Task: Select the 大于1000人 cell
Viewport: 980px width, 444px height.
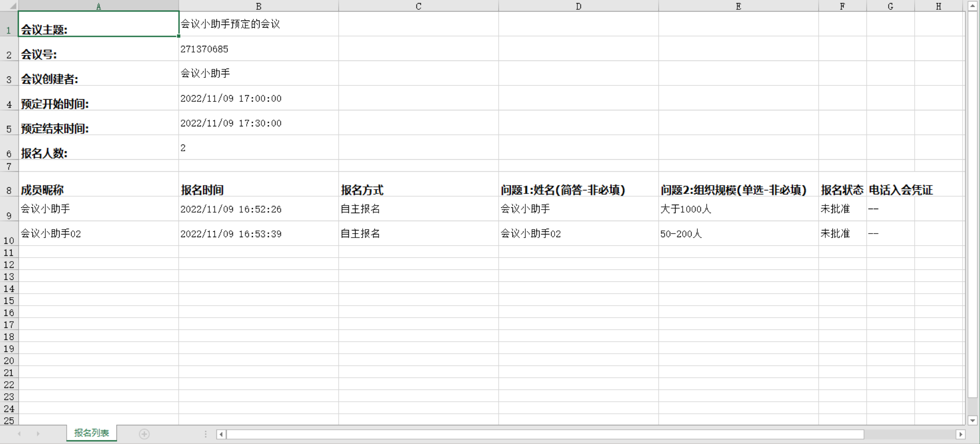Action: 738,209
